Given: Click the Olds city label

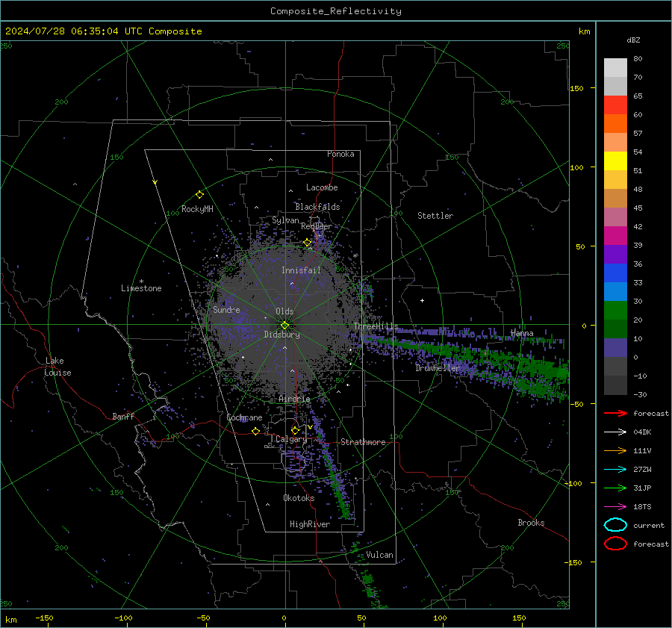Looking at the screenshot, I should pos(284,311).
